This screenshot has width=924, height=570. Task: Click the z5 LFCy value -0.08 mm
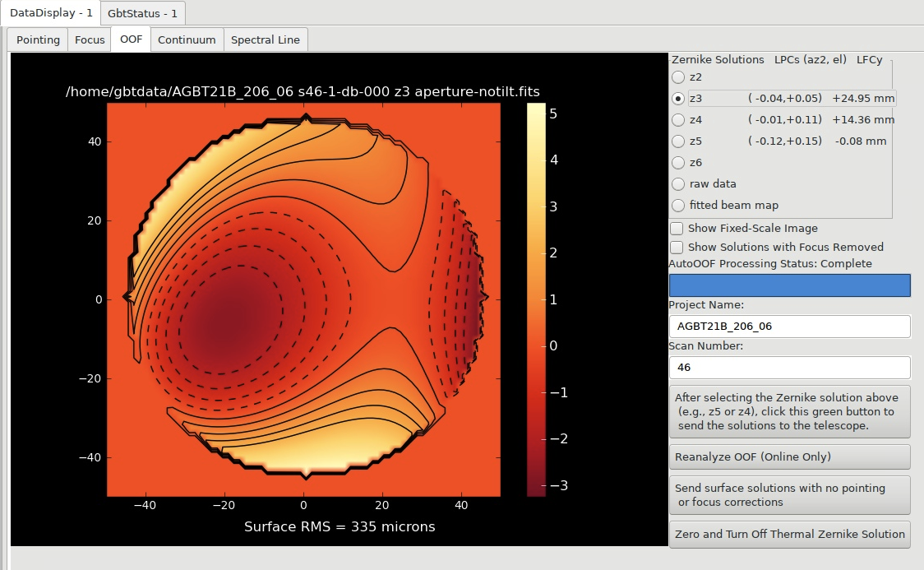tap(861, 141)
